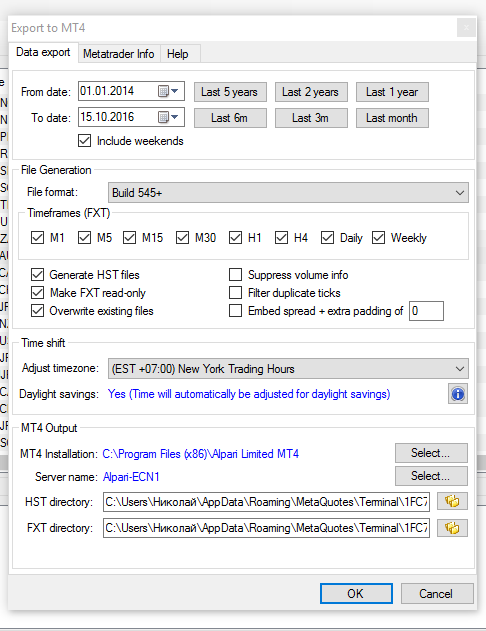This screenshot has height=631, width=486.
Task: Uncheck the M1 timeframe
Action: (x=37, y=237)
